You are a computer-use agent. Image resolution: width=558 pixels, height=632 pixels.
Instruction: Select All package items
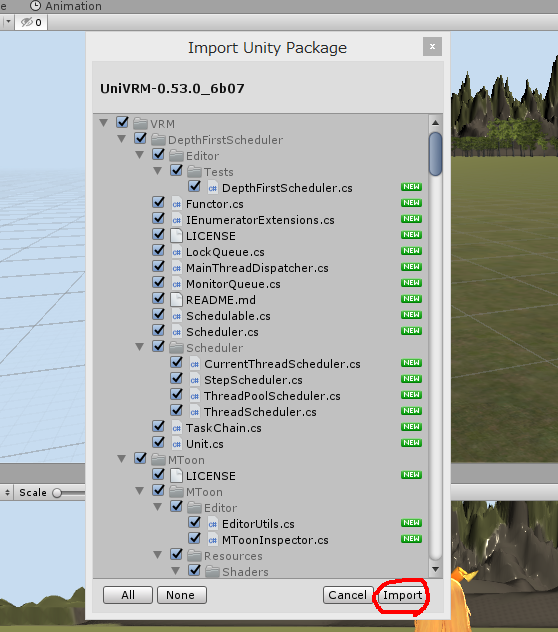pyautogui.click(x=128, y=595)
